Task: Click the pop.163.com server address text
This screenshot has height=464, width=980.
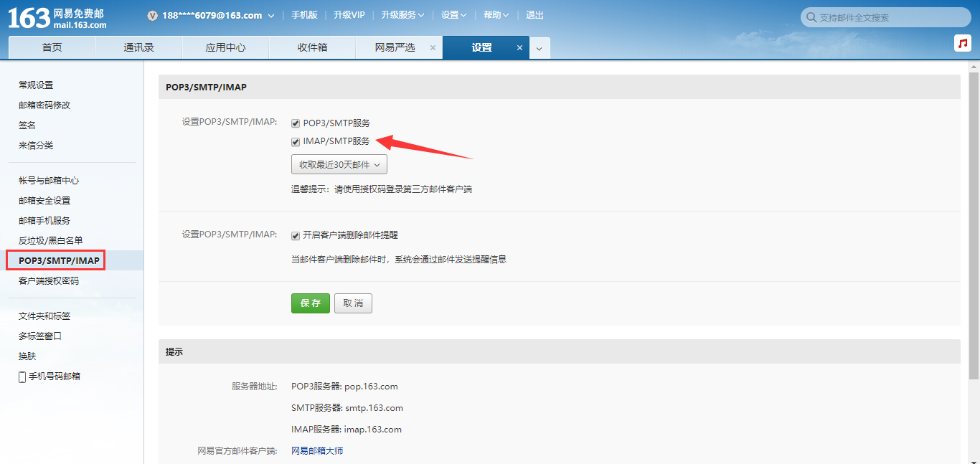Action: [371, 387]
